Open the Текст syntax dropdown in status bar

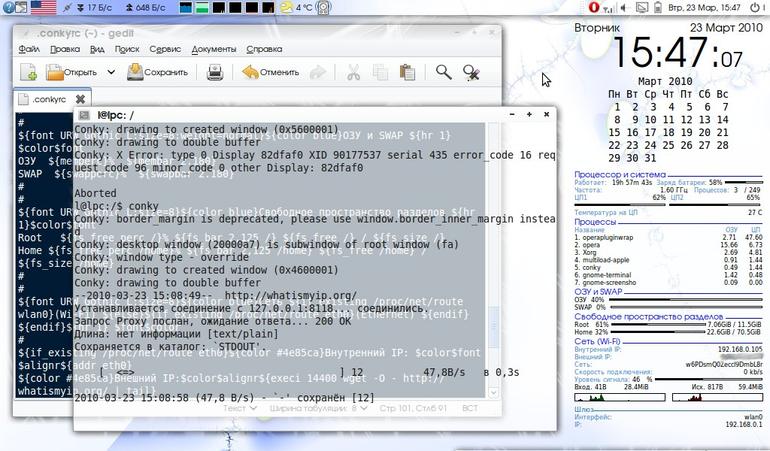click(x=240, y=408)
